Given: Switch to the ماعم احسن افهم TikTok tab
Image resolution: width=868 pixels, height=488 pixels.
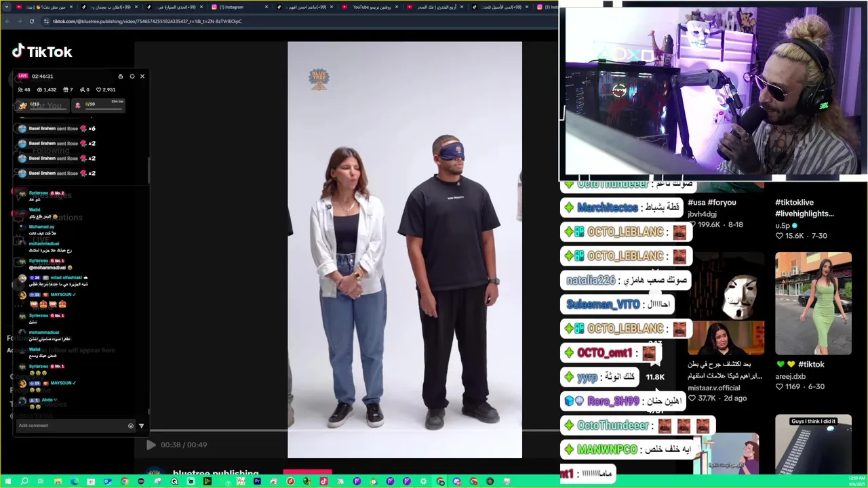Looking at the screenshot, I should point(305,7).
